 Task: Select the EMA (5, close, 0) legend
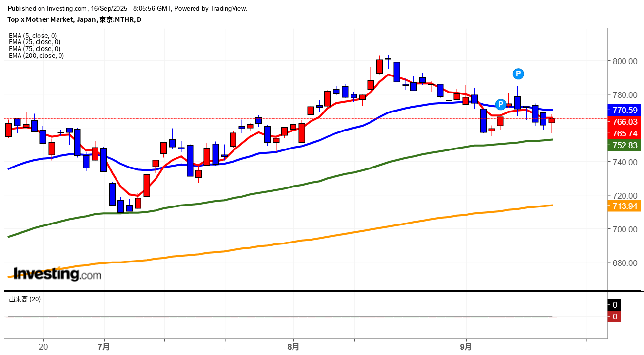point(33,36)
